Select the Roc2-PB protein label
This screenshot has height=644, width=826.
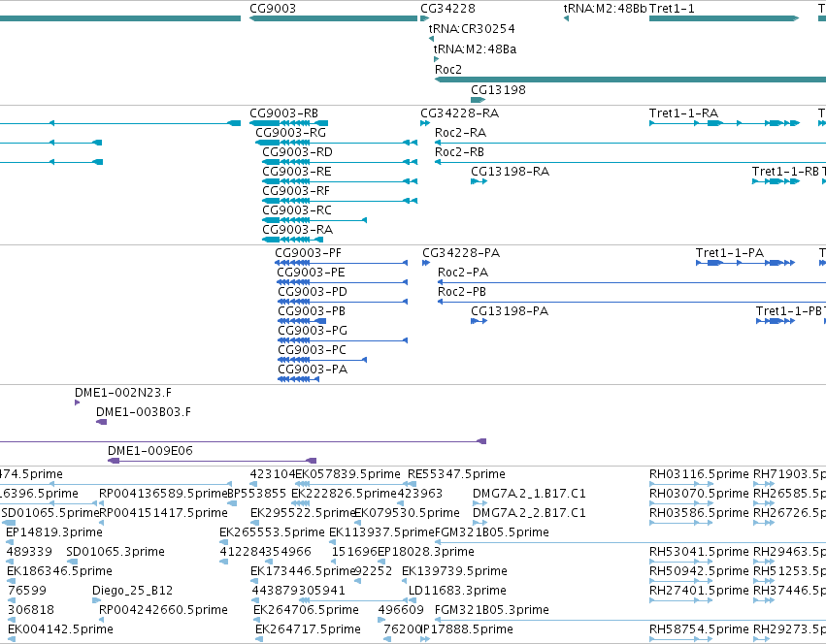pos(461,292)
